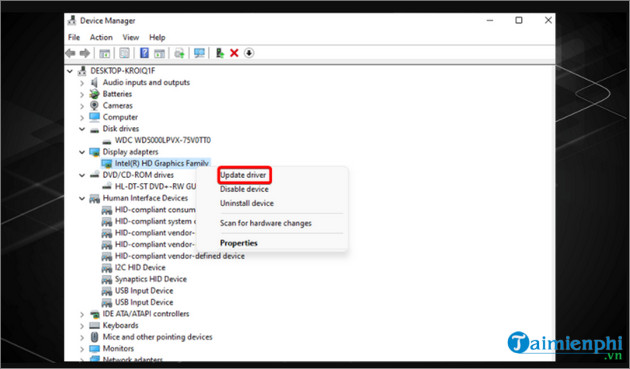Screen dimensions: 630x369
Task: Open the Action menu
Action: 101,37
